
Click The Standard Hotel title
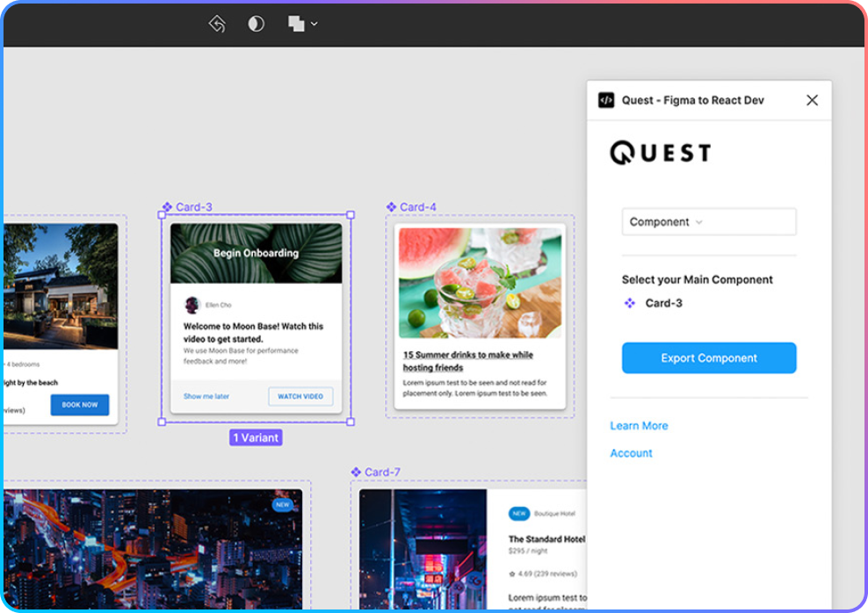(x=546, y=539)
